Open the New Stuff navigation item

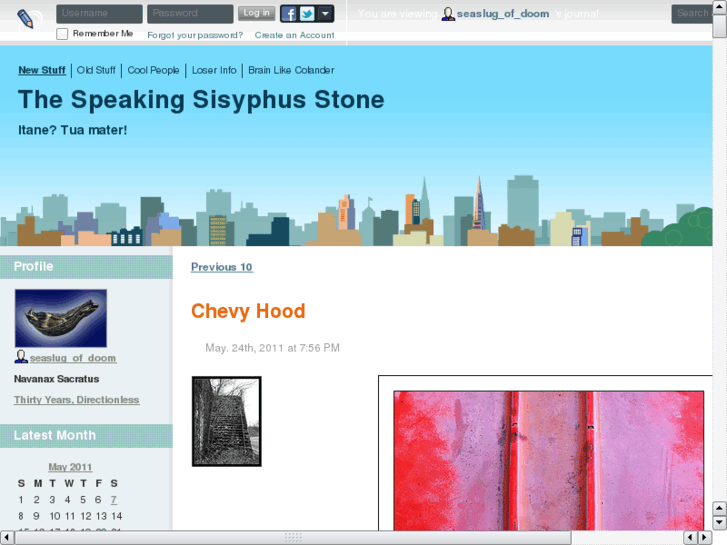click(x=42, y=70)
